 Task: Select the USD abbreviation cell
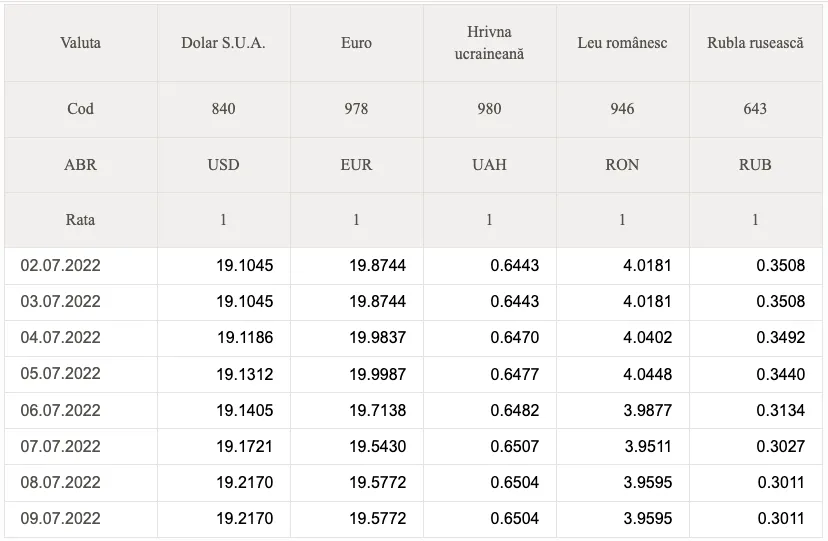(x=223, y=165)
